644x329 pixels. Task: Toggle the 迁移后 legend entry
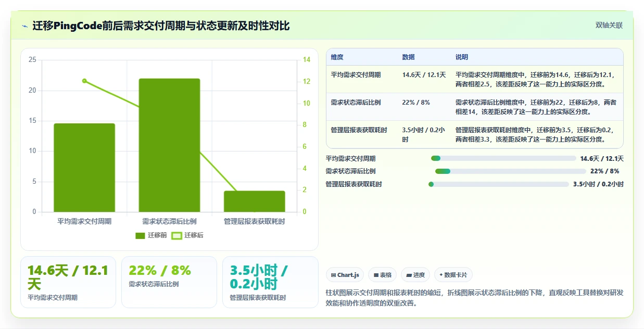(187, 235)
